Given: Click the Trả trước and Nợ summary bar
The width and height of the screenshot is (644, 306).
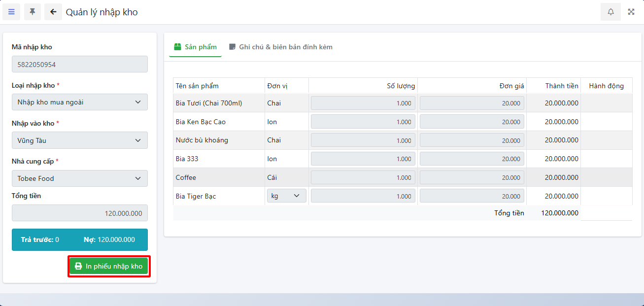Looking at the screenshot, I should coord(80,239).
